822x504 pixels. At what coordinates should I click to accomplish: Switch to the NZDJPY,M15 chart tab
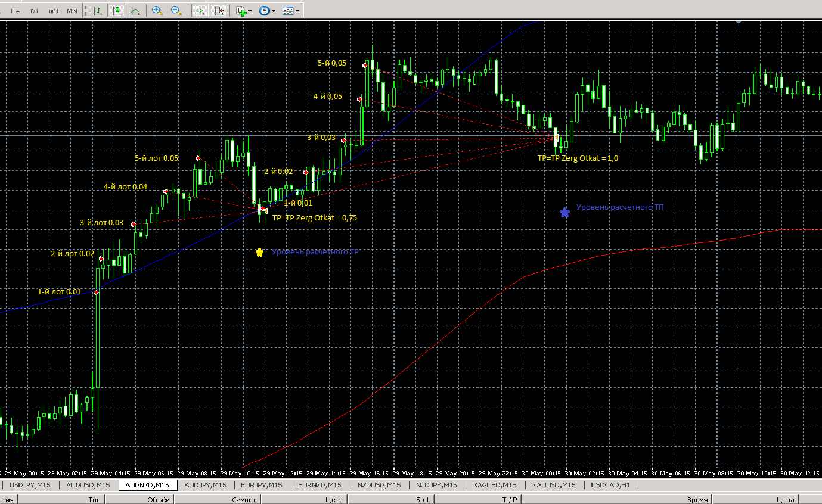click(x=437, y=485)
